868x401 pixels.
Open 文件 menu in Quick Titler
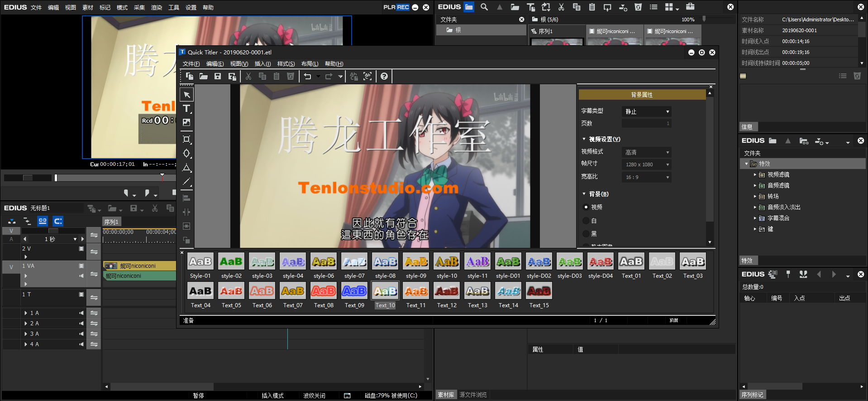click(x=191, y=64)
